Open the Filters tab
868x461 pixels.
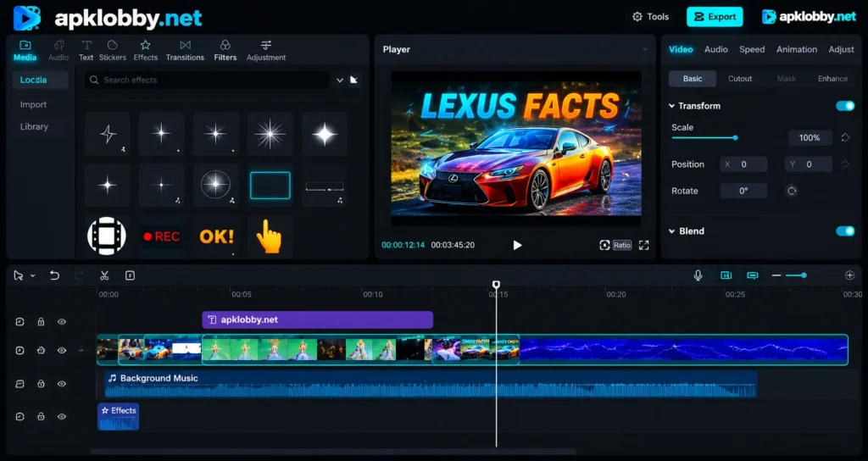tap(225, 50)
